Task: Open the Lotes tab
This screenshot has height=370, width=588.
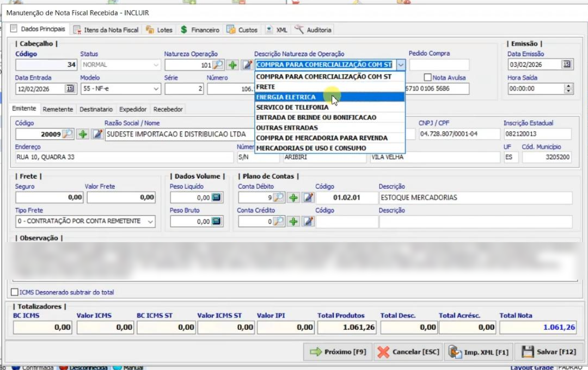Action: pos(159,29)
